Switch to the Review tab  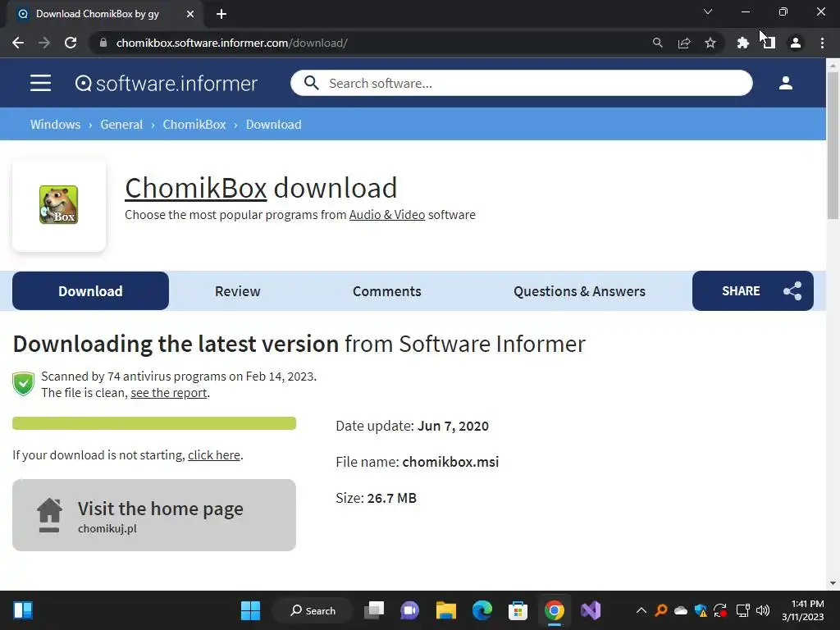237,291
